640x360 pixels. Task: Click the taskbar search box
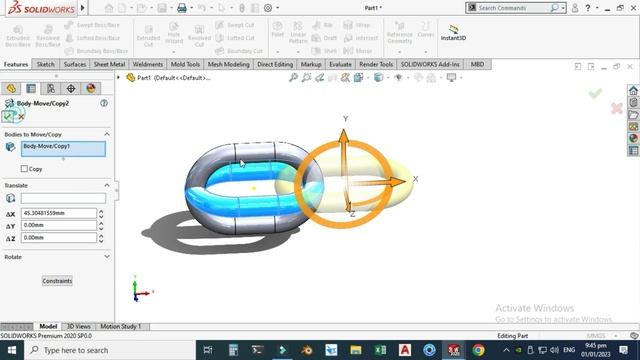pos(110,350)
